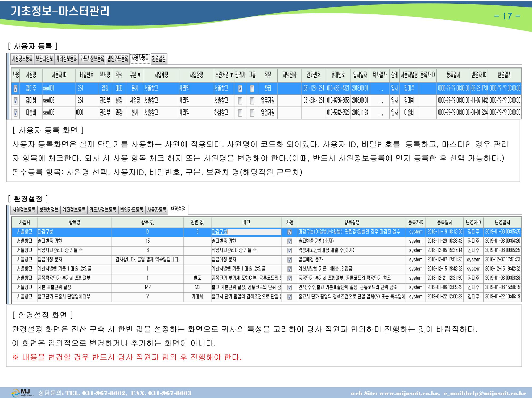Click the MJ Software logo in footer

click(x=23, y=393)
